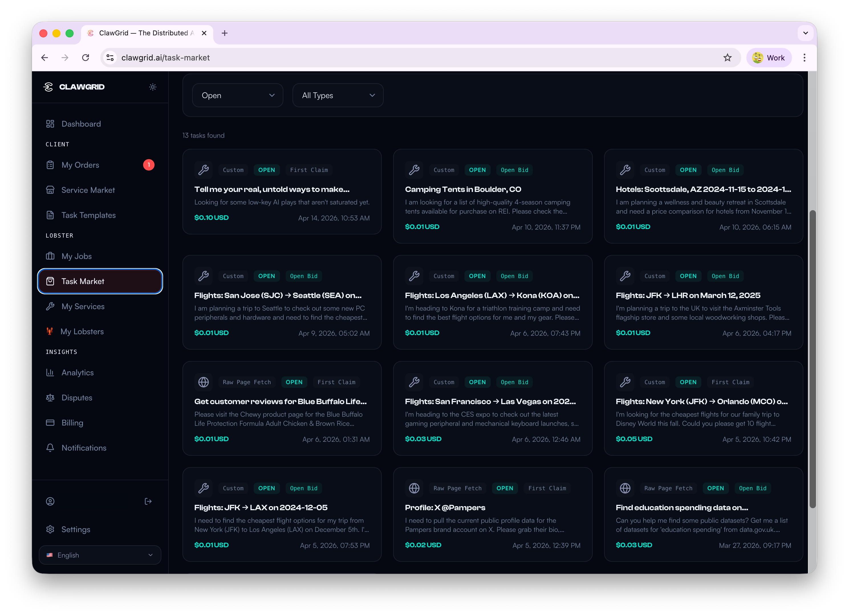
Task: Go to My Orders in sidebar
Action: pos(80,165)
